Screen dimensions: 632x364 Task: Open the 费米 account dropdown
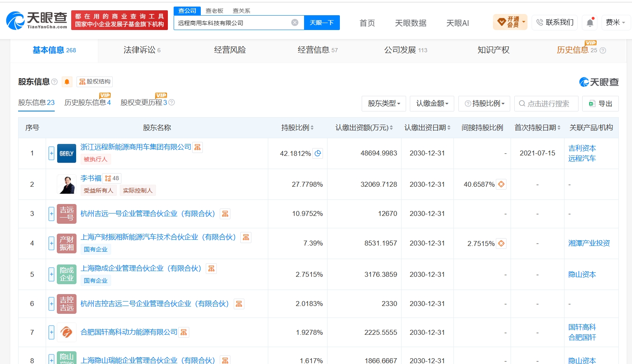click(x=615, y=22)
